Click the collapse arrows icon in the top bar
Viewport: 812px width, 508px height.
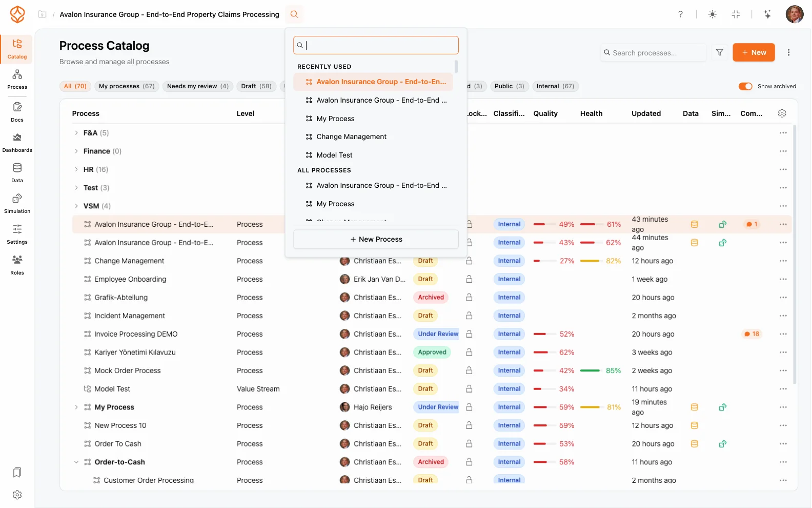pyautogui.click(x=736, y=14)
